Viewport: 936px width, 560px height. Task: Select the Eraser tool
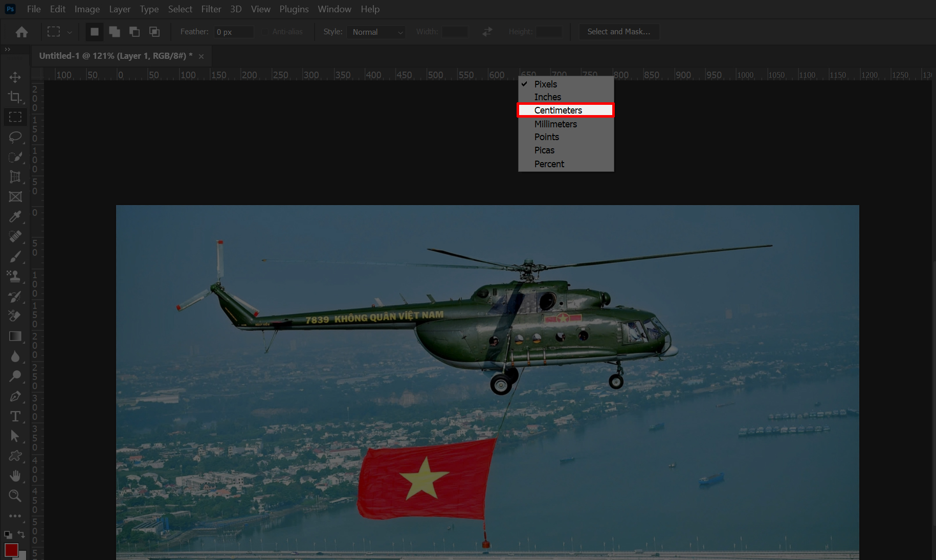pos(15,317)
